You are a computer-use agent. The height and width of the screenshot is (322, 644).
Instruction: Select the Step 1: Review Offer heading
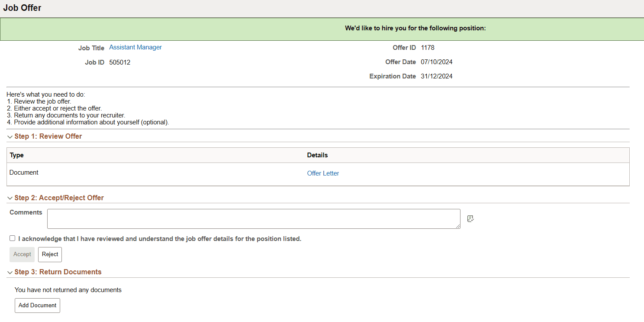[x=48, y=136]
